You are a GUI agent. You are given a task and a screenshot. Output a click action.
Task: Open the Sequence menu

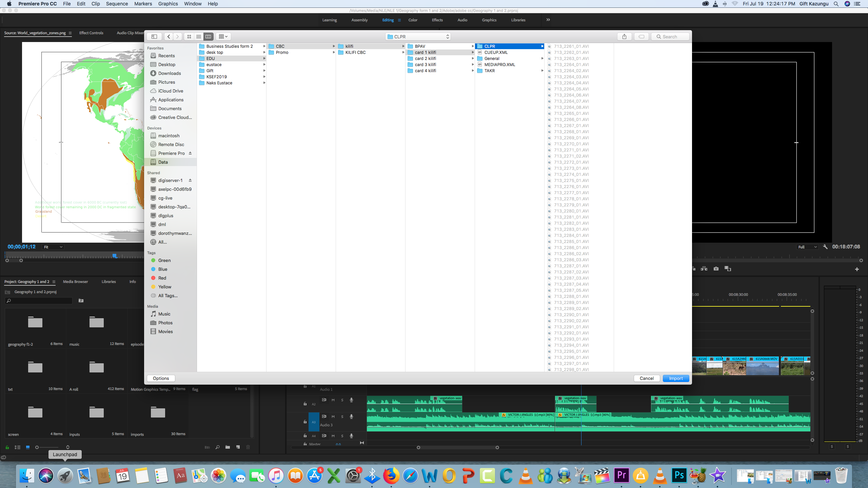tap(117, 4)
